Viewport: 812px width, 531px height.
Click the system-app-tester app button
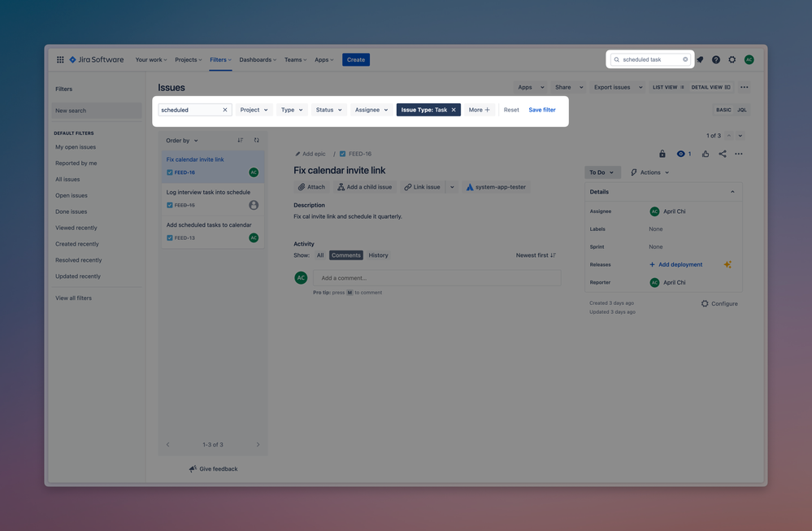tap(496, 187)
